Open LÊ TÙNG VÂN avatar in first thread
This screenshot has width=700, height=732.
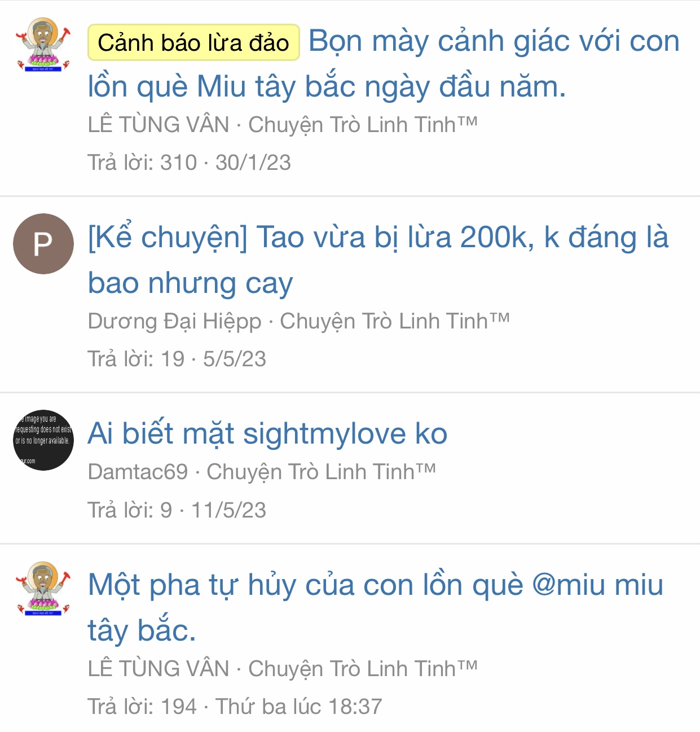[x=43, y=45]
